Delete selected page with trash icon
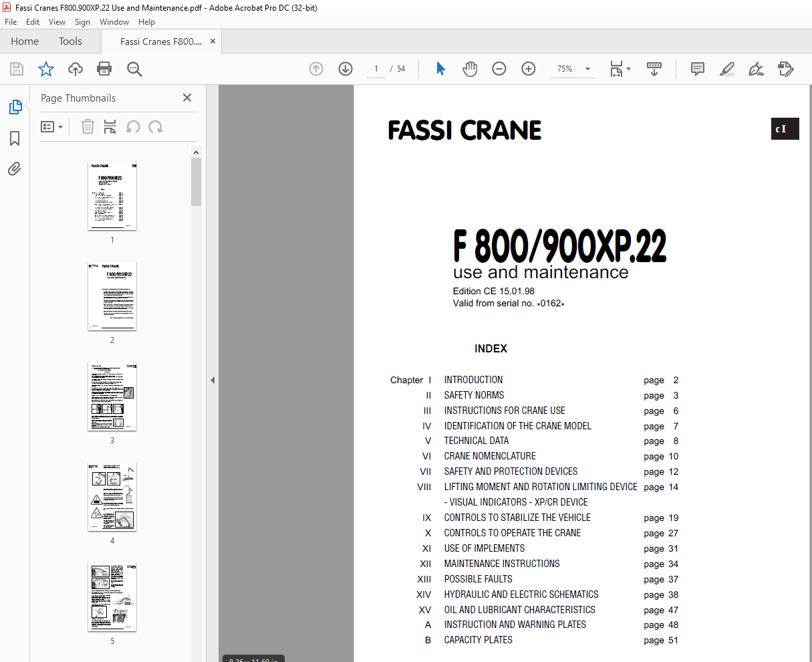 click(88, 126)
